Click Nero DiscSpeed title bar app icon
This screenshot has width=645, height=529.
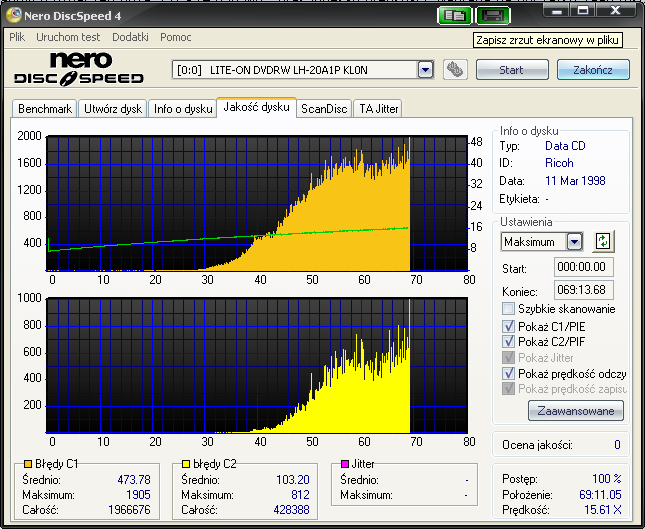pyautogui.click(x=14, y=15)
